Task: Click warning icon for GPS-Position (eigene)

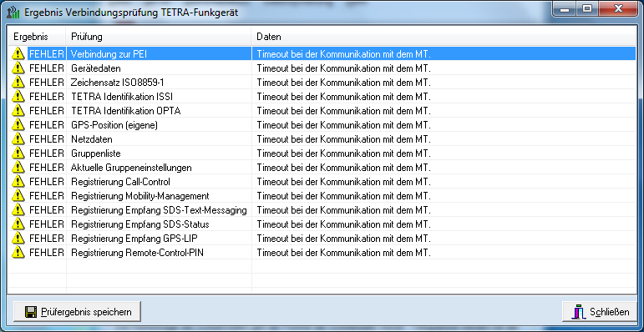Action: 18,125
